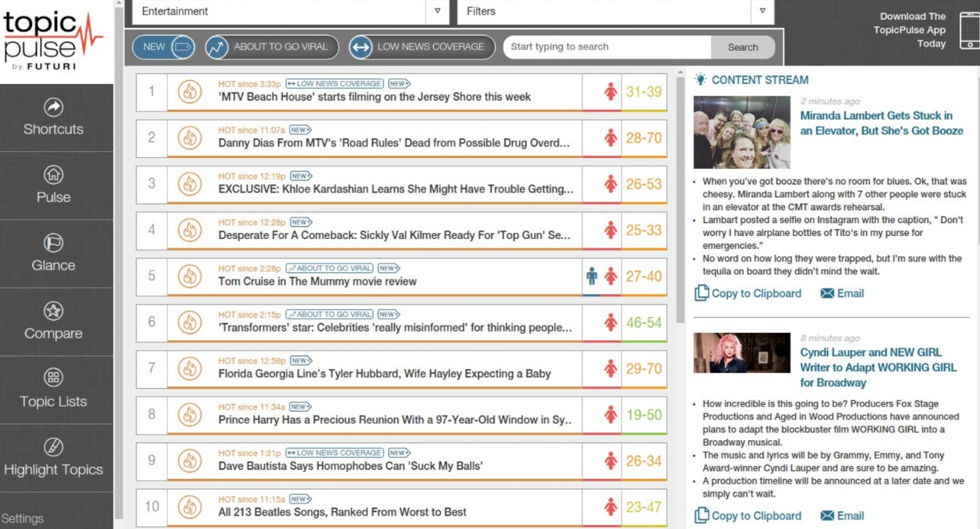Open the Entertainment category dropdown

coord(438,12)
